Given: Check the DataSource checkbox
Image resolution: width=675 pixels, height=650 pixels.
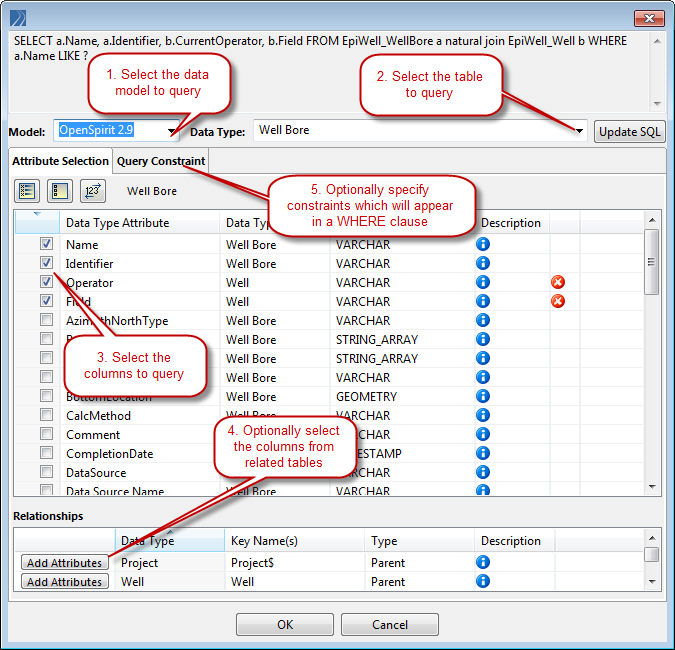Looking at the screenshot, I should click(x=46, y=472).
